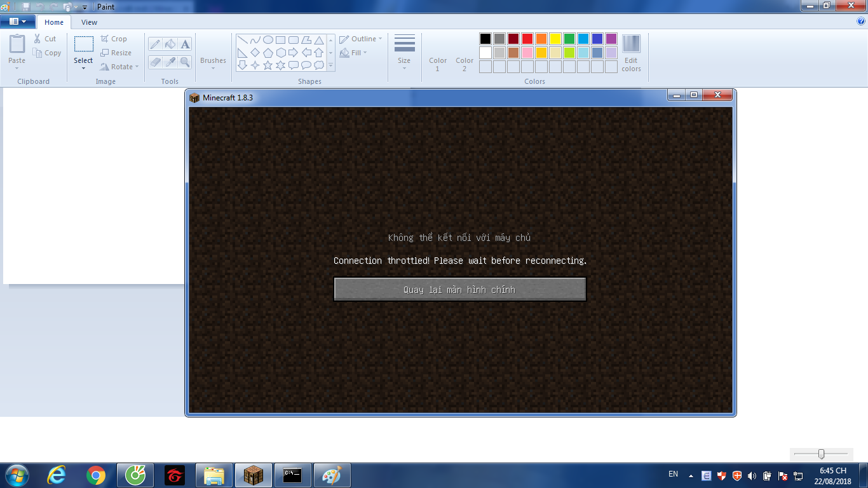Click the Crop command
Screen dimensions: 868x488
pyautogui.click(x=114, y=39)
